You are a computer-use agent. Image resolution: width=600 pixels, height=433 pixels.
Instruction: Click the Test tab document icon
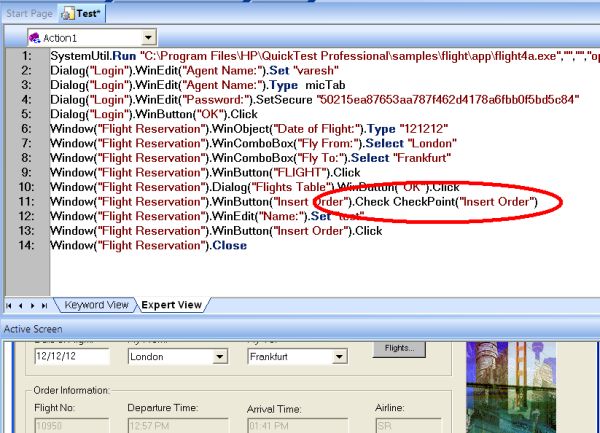(67, 14)
